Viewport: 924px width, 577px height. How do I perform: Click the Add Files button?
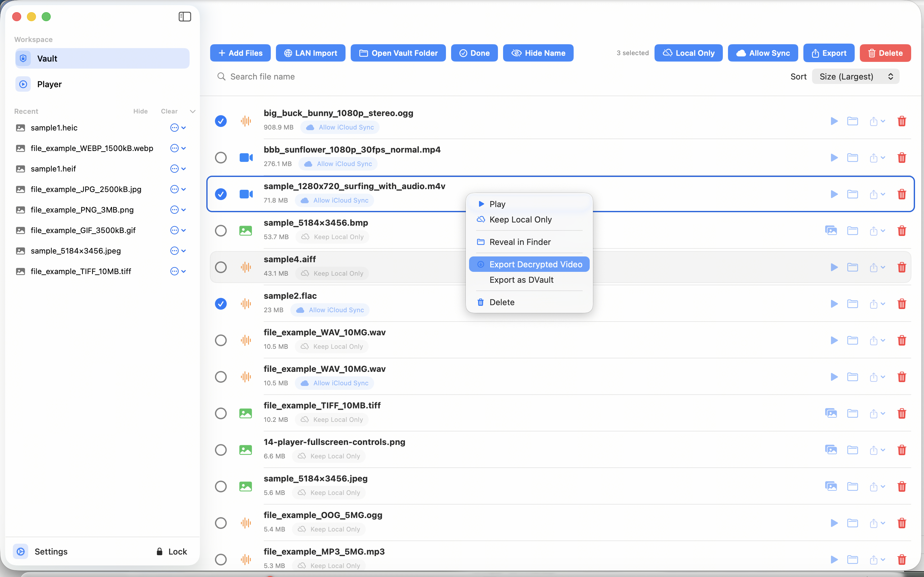tap(240, 53)
